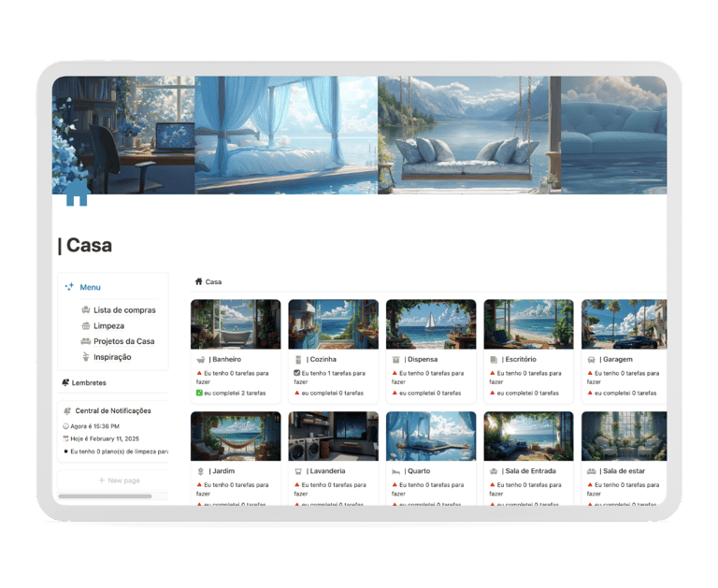Image resolution: width=718 pixels, height=588 pixels.
Task: Click 'Agora é 15:36 PM' text
Action: pos(94,426)
